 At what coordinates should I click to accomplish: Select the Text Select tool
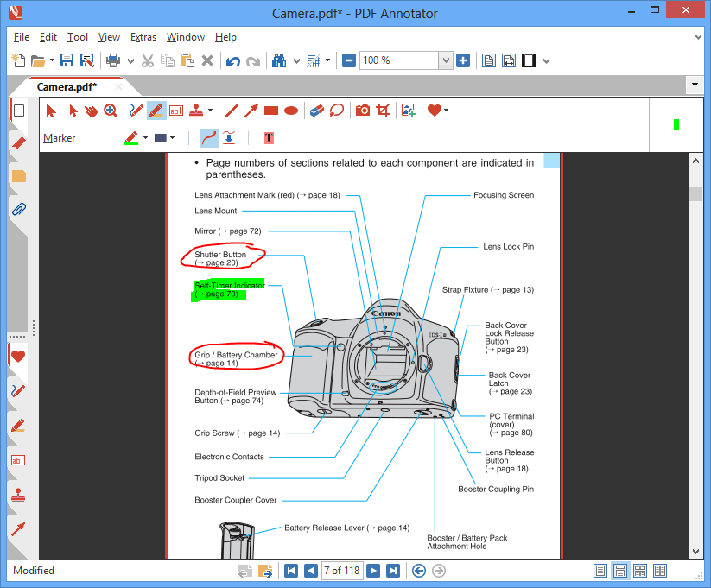point(71,111)
